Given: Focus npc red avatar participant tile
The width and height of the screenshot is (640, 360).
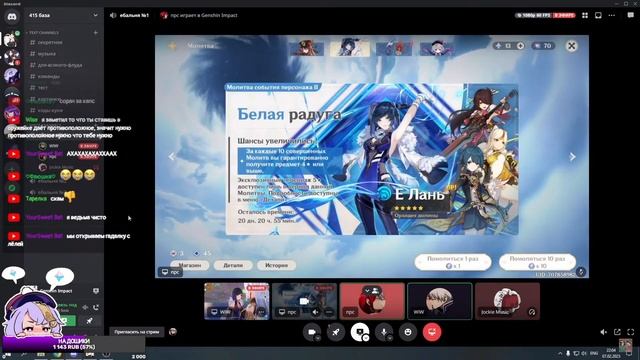Looking at the screenshot, I should coord(372,301).
